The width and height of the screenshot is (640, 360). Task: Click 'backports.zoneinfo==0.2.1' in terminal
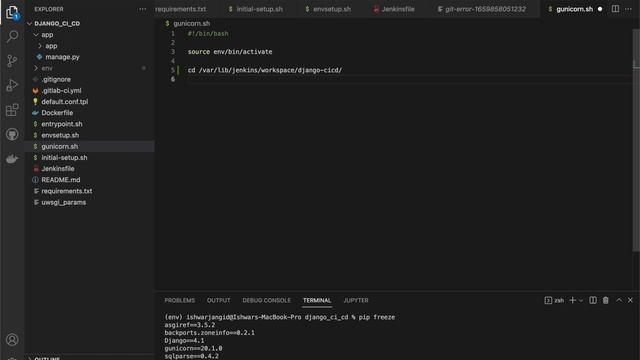209,333
